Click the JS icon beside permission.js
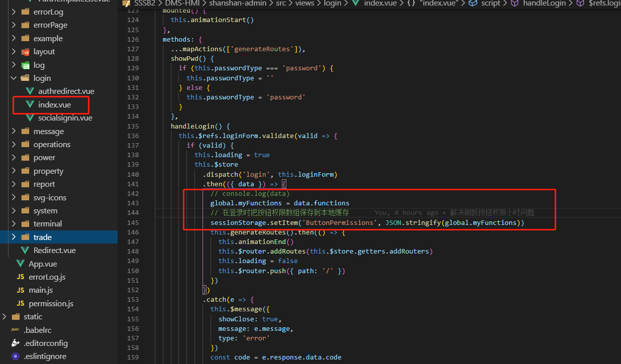 [x=21, y=303]
